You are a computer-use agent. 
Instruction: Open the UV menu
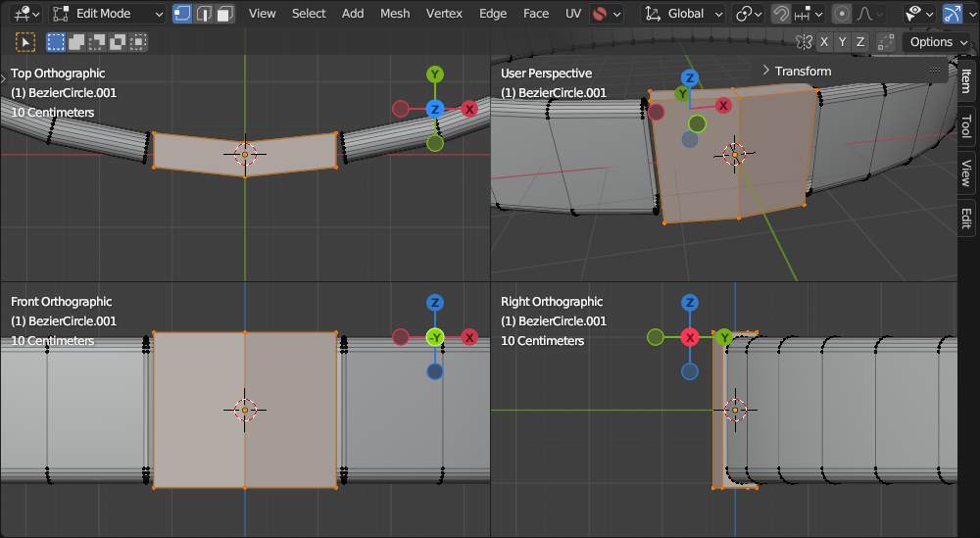(x=573, y=13)
